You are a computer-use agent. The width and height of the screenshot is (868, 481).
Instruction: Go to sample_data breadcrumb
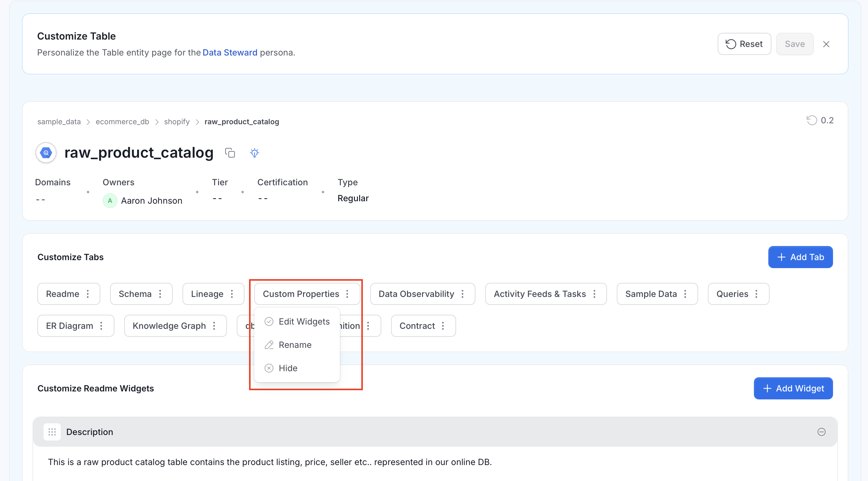pyautogui.click(x=59, y=122)
